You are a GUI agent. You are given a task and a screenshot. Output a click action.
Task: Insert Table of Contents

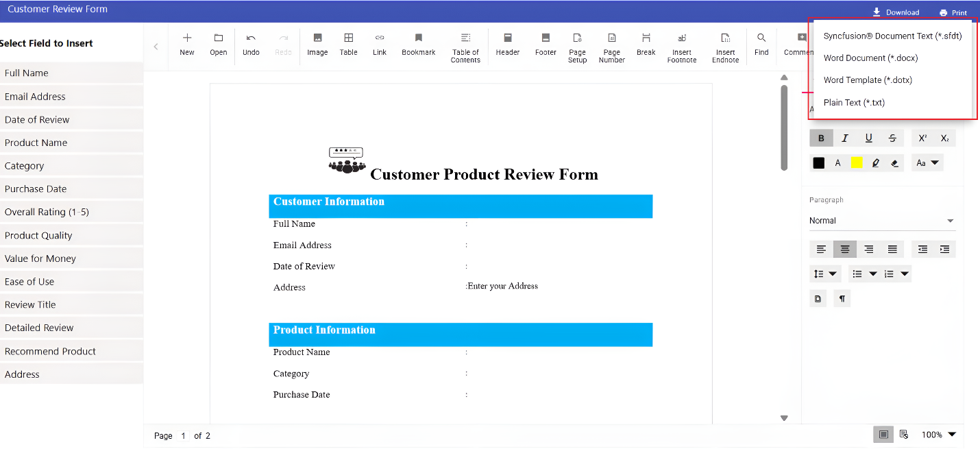pyautogui.click(x=465, y=47)
